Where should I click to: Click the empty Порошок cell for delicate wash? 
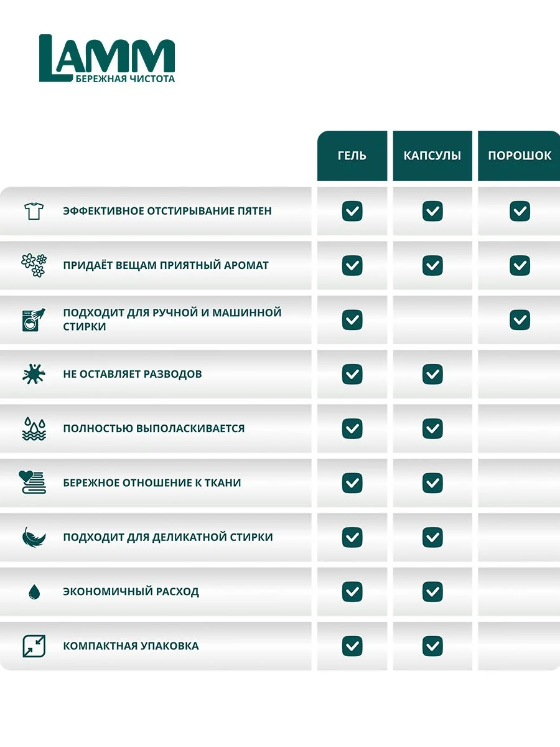click(x=519, y=537)
